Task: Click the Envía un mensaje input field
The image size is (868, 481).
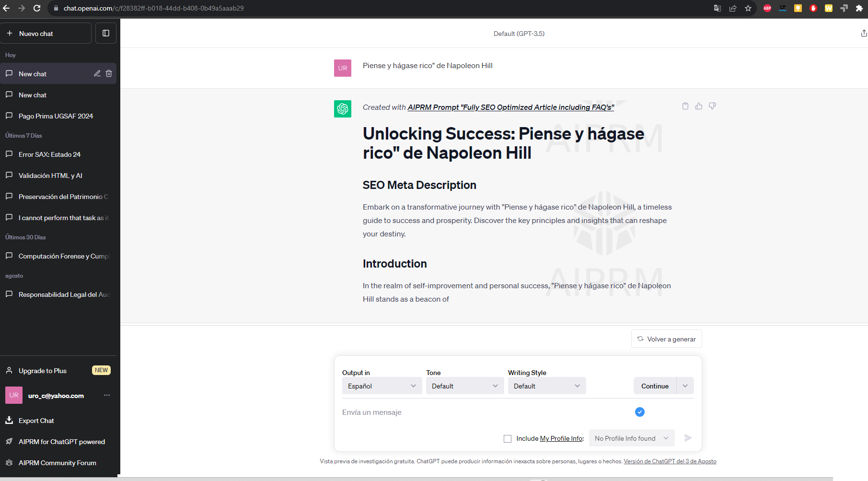Action: pos(479,412)
